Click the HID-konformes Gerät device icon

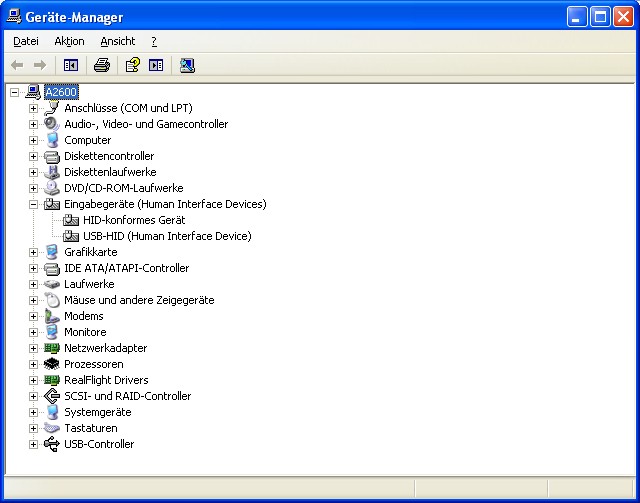pyautogui.click(x=71, y=220)
